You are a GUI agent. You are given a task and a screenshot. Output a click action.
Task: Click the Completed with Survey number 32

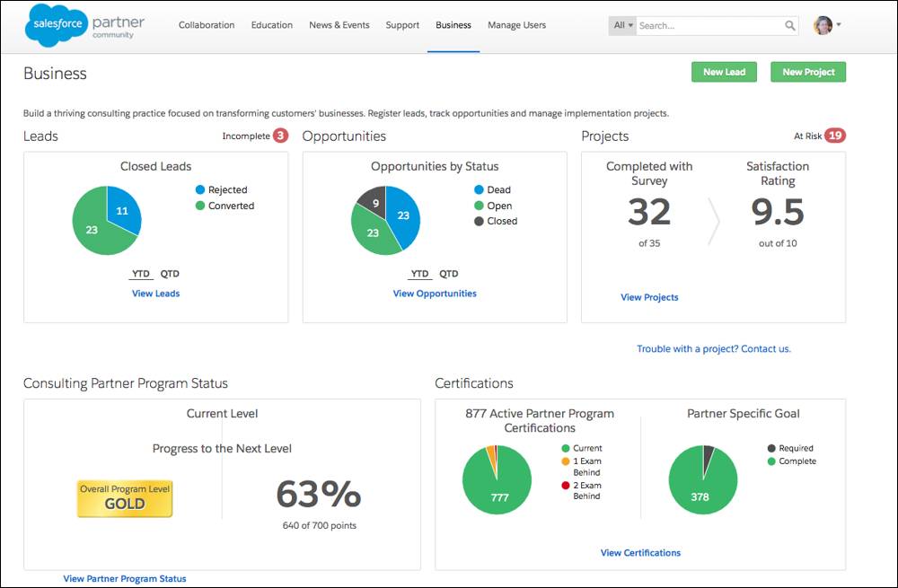pyautogui.click(x=649, y=212)
